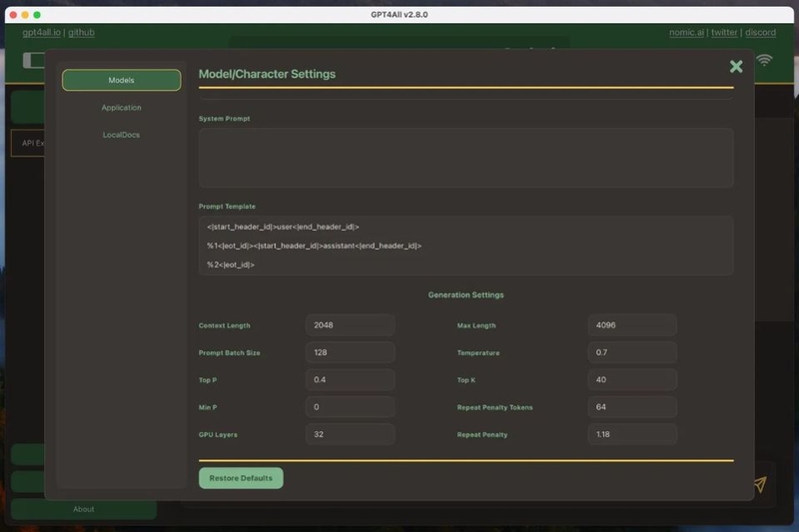Focus the Temperature value field

pyautogui.click(x=632, y=352)
